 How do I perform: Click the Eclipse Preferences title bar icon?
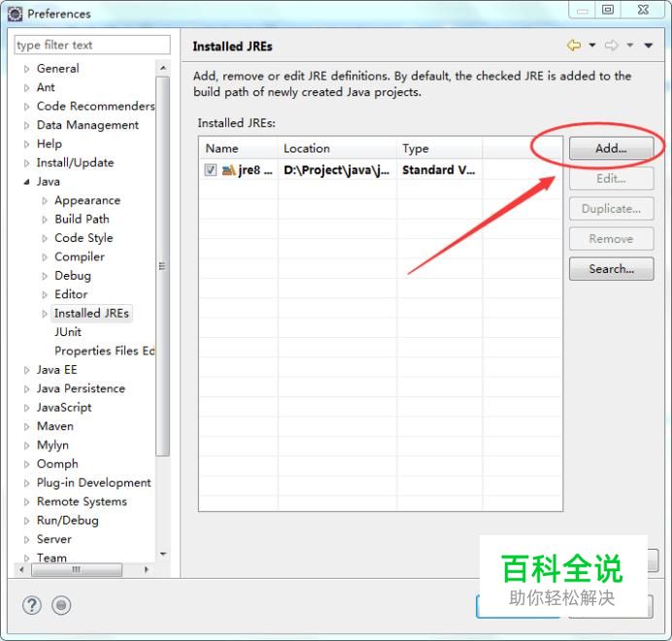(15, 14)
